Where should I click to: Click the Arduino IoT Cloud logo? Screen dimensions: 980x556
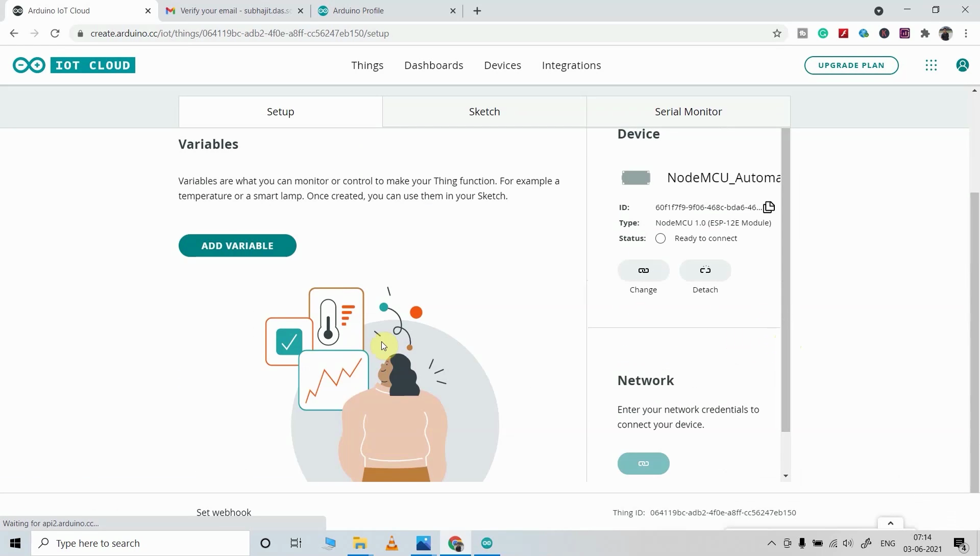pyautogui.click(x=74, y=65)
